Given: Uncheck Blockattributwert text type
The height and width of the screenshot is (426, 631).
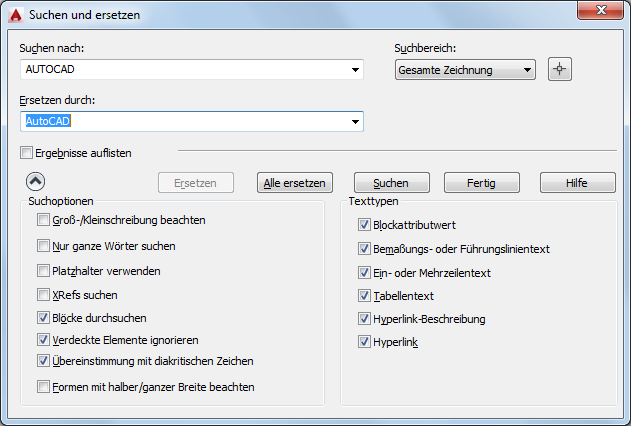Looking at the screenshot, I should pyautogui.click(x=364, y=225).
